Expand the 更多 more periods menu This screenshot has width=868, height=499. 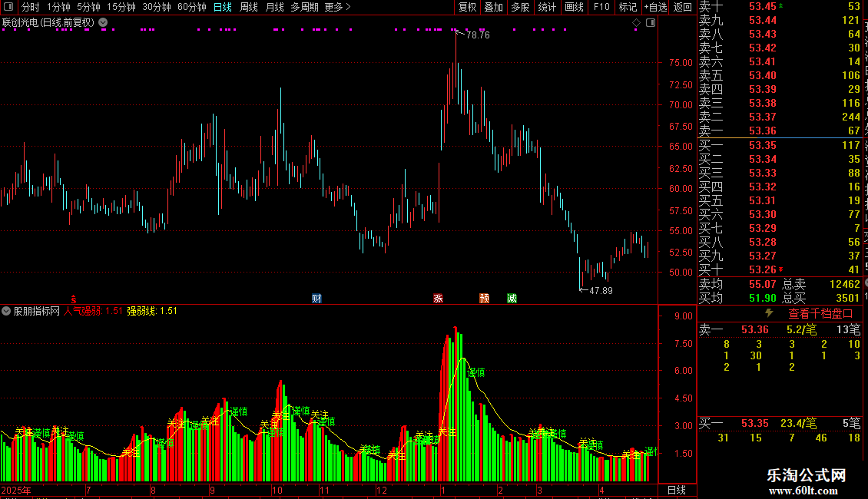pyautogui.click(x=337, y=7)
